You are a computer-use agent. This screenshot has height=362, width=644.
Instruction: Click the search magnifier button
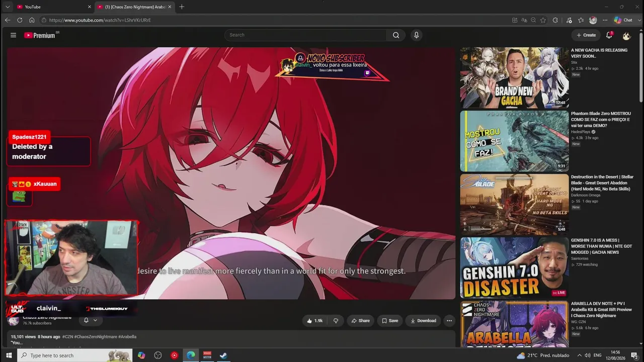[396, 35]
